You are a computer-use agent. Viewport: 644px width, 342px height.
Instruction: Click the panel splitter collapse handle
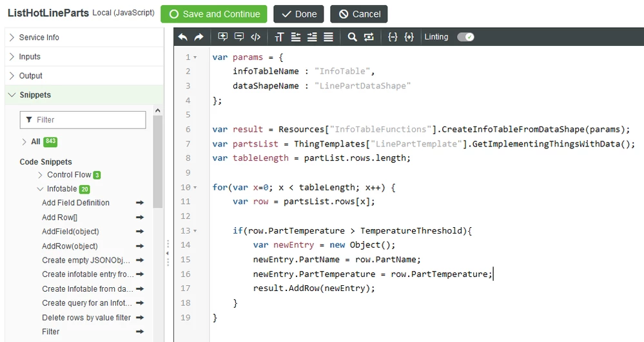tap(168, 253)
